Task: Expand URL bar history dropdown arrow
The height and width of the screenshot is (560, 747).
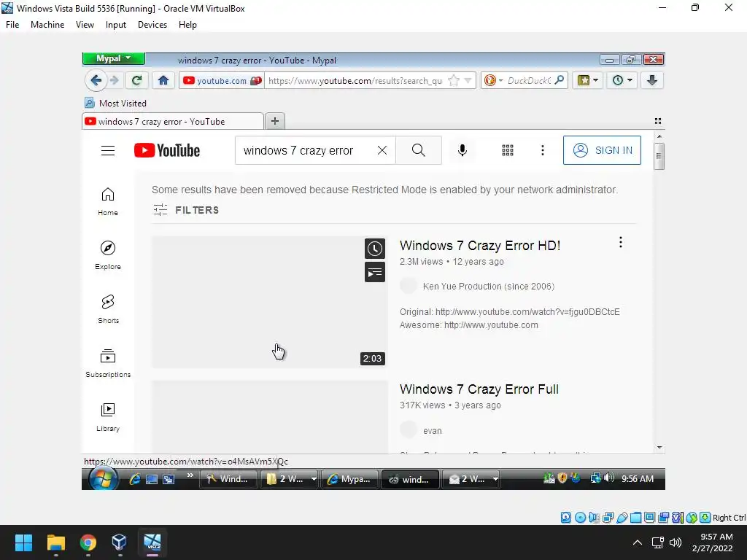Action: pyautogui.click(x=468, y=80)
